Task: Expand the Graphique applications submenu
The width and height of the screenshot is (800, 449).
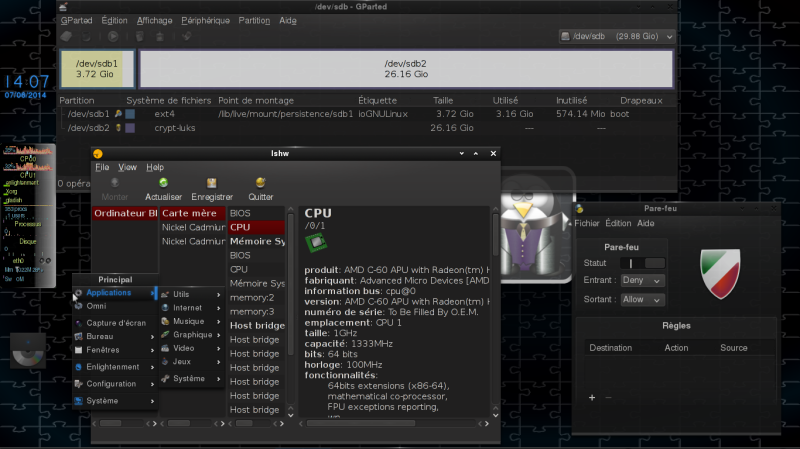Action: 194,335
